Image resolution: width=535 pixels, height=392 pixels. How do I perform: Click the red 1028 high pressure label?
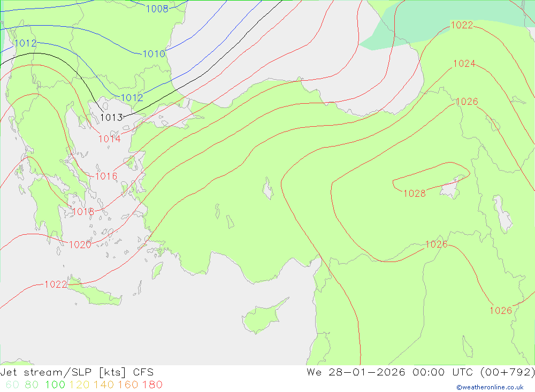point(415,194)
